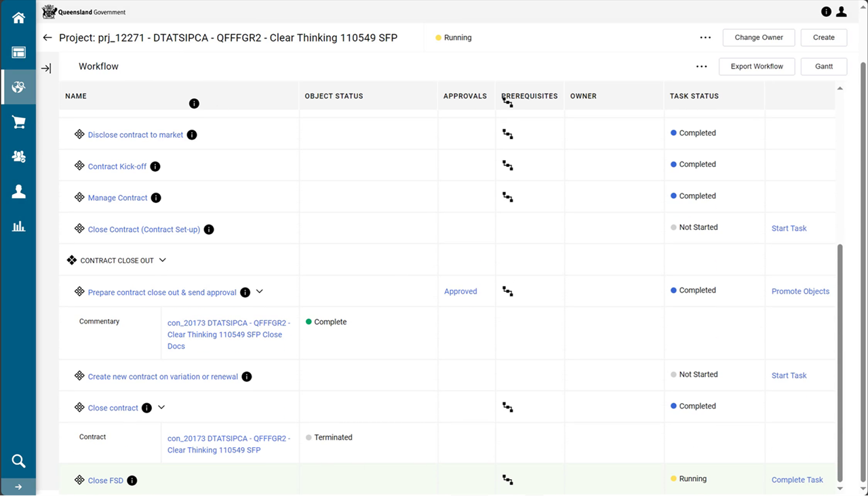Screen dimensions: 868x496
Task: Click prerequisites icon in Disclose contract row
Action: tap(507, 134)
